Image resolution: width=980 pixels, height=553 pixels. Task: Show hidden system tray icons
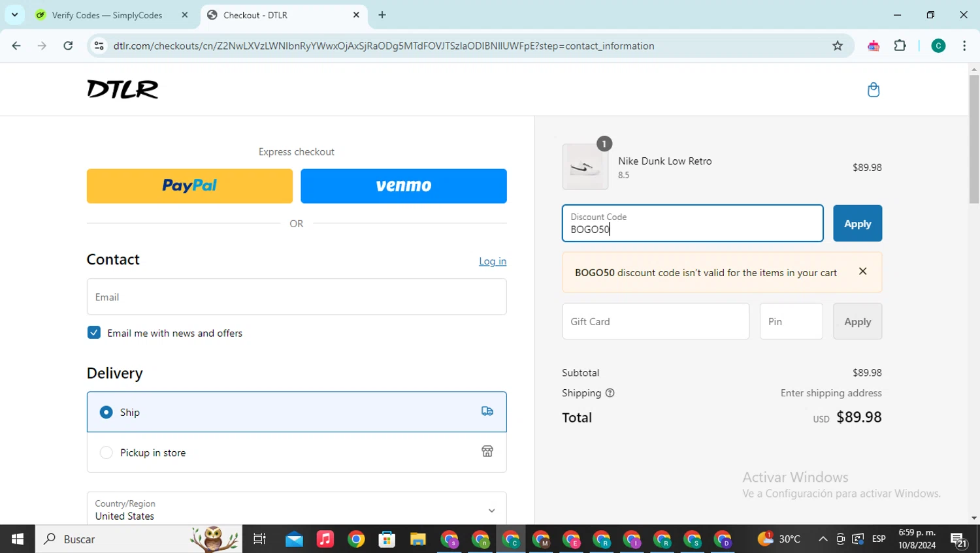[823, 539]
